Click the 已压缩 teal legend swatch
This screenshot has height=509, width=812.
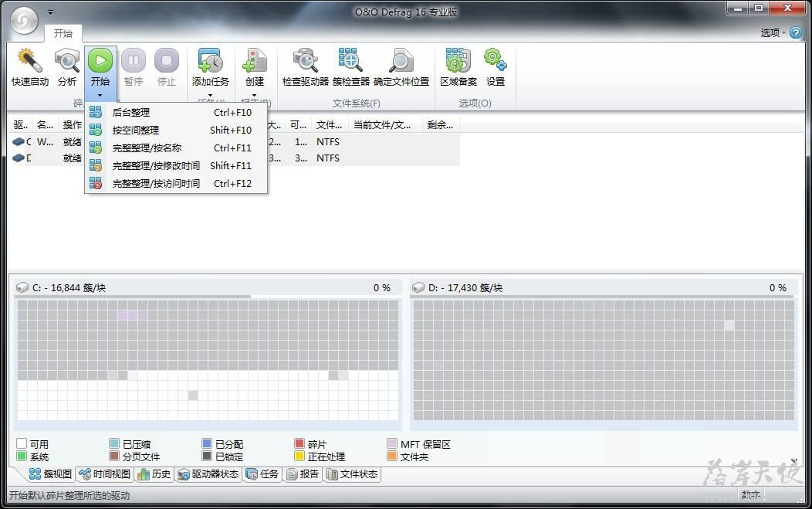click(x=114, y=443)
